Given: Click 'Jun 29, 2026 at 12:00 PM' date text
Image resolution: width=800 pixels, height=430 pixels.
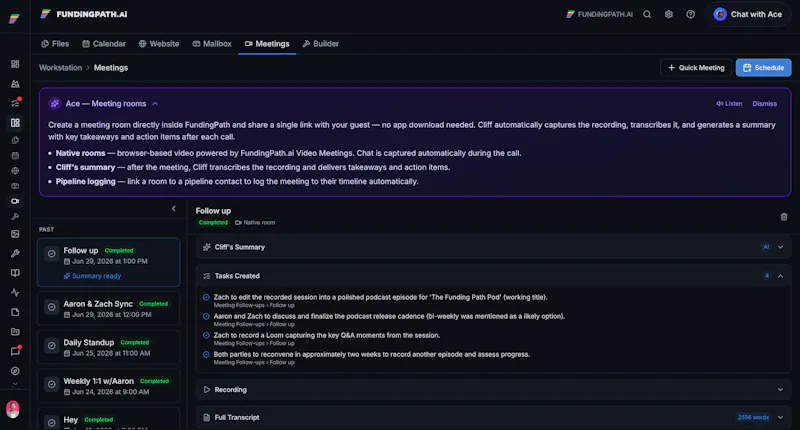Looking at the screenshot, I should (x=112, y=315).
